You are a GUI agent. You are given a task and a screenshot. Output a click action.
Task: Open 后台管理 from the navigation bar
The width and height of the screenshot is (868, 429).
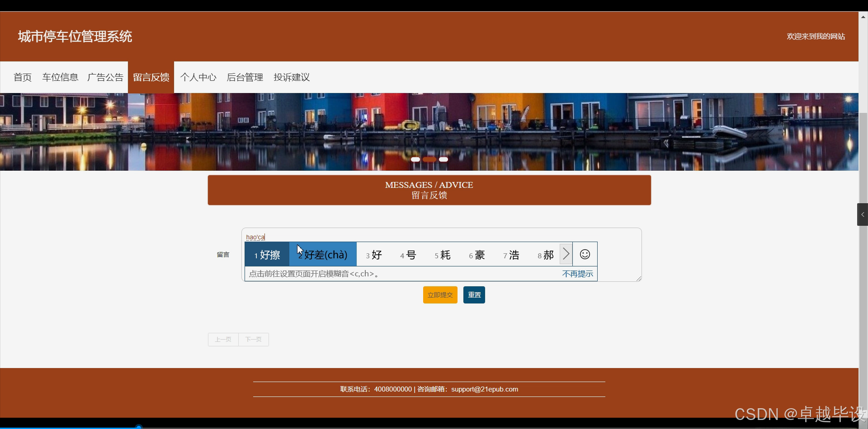[245, 77]
